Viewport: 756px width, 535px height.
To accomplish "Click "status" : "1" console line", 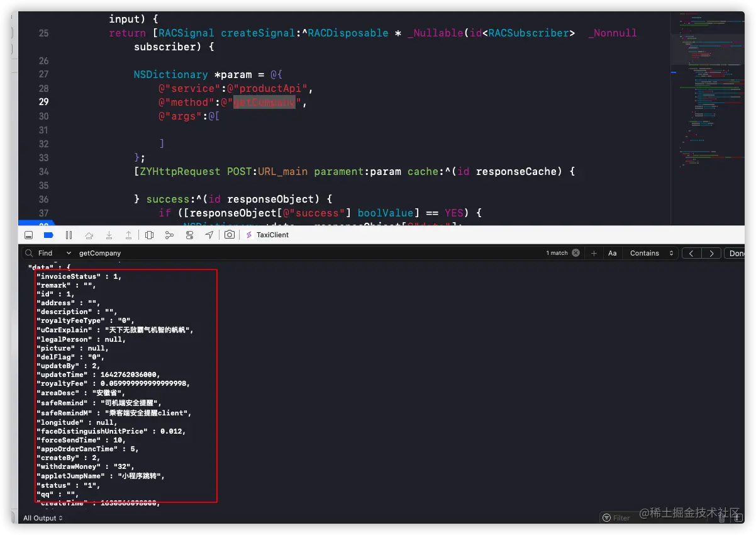I will (68, 485).
